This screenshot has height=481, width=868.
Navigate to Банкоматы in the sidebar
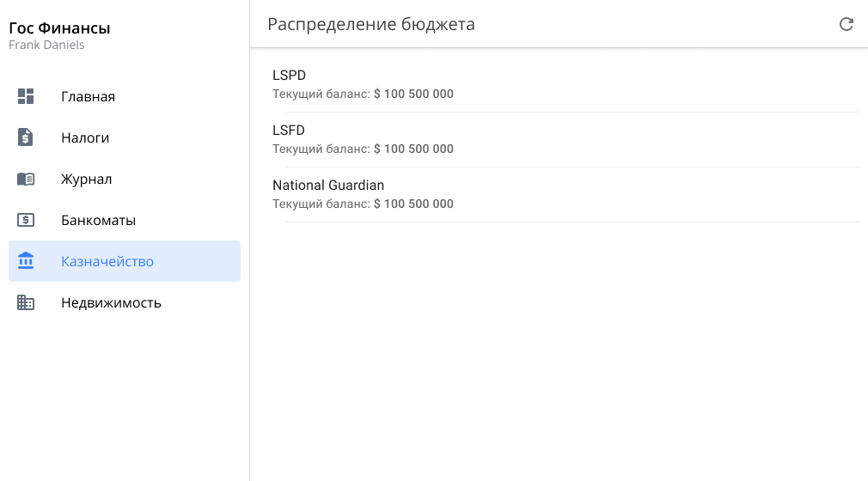98,220
